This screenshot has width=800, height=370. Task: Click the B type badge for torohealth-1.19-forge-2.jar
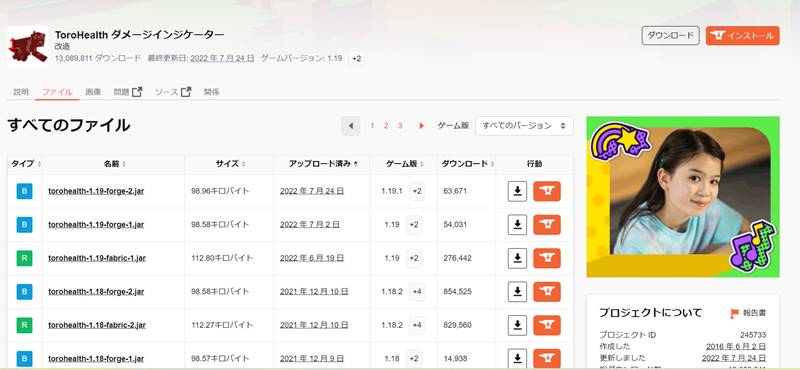point(24,191)
